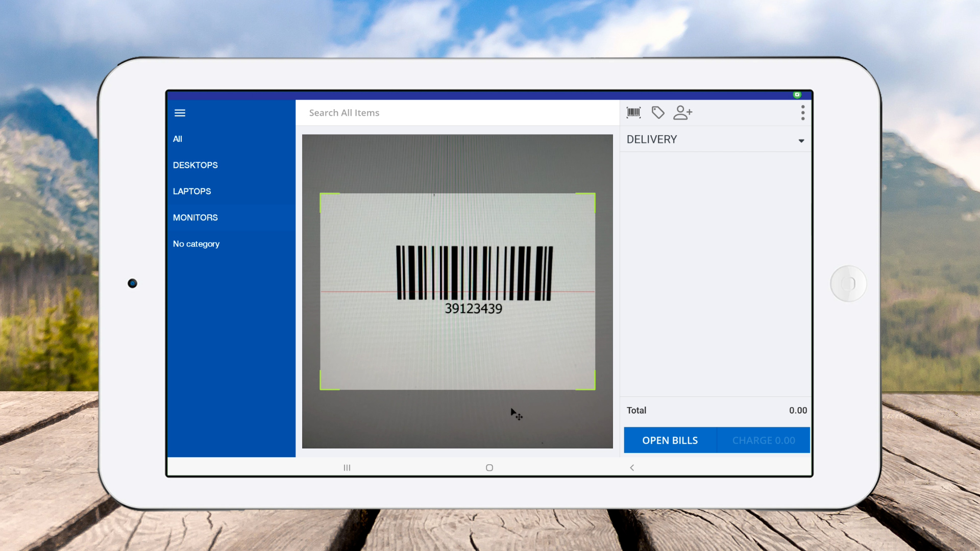
Task: Click the DELIVERY dropdown arrow
Action: [801, 141]
